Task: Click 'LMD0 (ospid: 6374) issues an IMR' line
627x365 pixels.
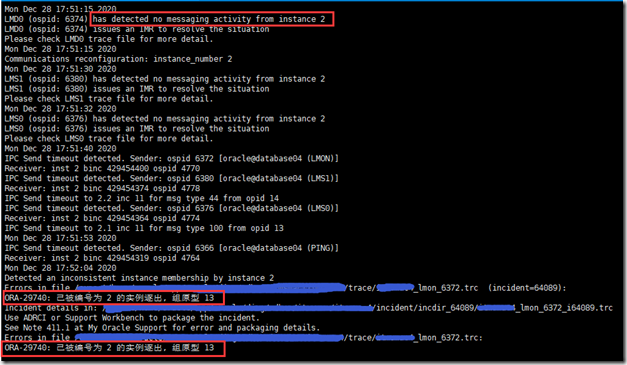Action: [137, 29]
